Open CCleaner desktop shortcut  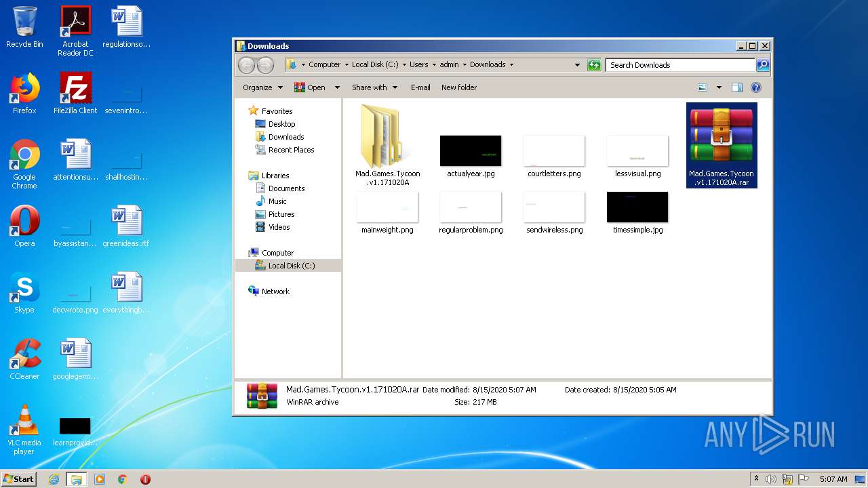pyautogui.click(x=24, y=360)
